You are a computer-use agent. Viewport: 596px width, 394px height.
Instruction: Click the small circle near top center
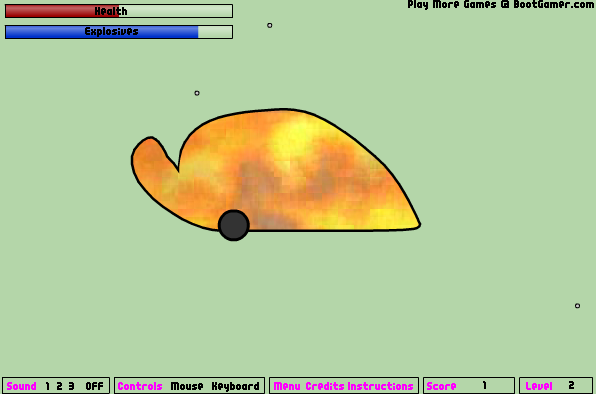[269, 25]
